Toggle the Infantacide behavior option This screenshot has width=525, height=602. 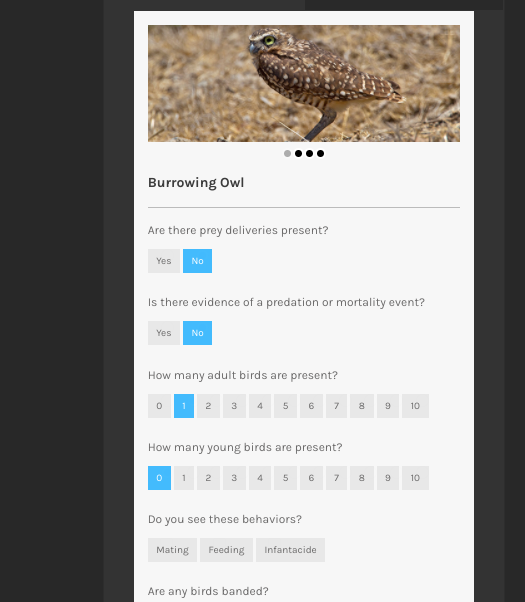click(290, 550)
